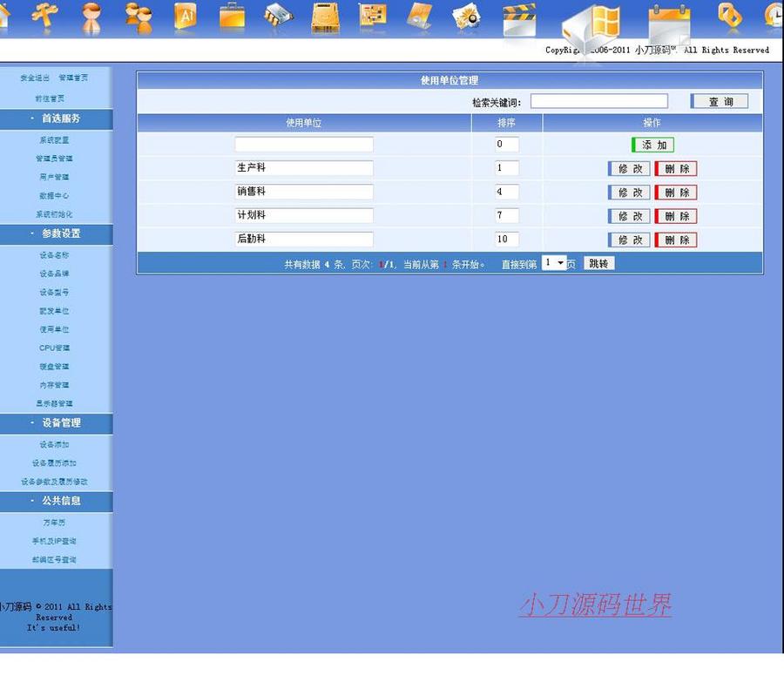Click the clock icon at top right
784x689 pixels.
(x=773, y=16)
